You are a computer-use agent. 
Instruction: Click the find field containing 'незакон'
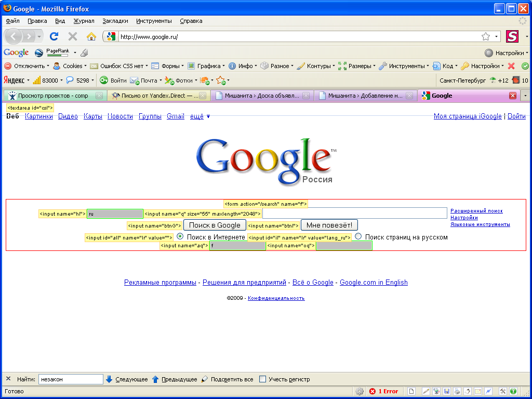click(71, 379)
